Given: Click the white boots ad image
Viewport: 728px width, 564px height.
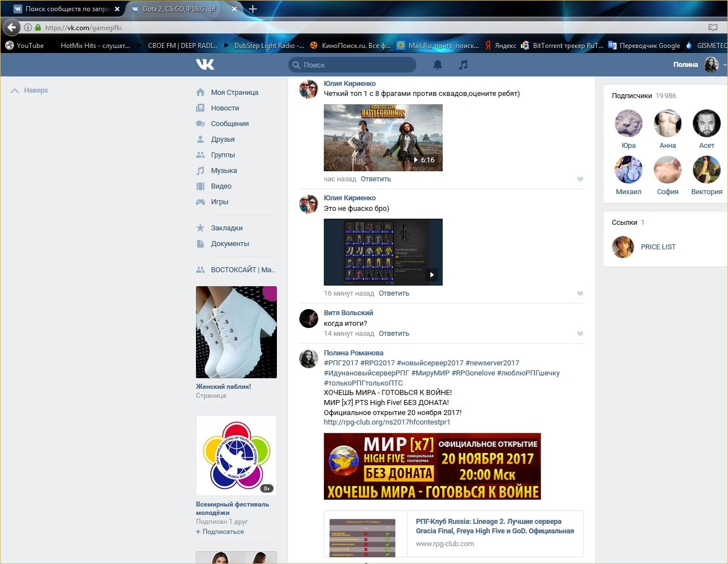Looking at the screenshot, I should [236, 332].
